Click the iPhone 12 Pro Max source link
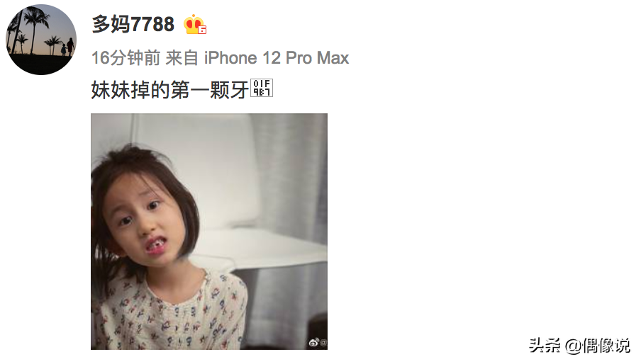Viewport: 641px width, 364px height. pos(277,58)
